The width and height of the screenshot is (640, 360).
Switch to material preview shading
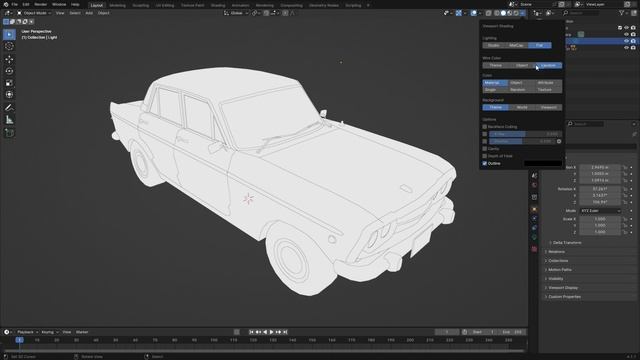tap(510, 13)
